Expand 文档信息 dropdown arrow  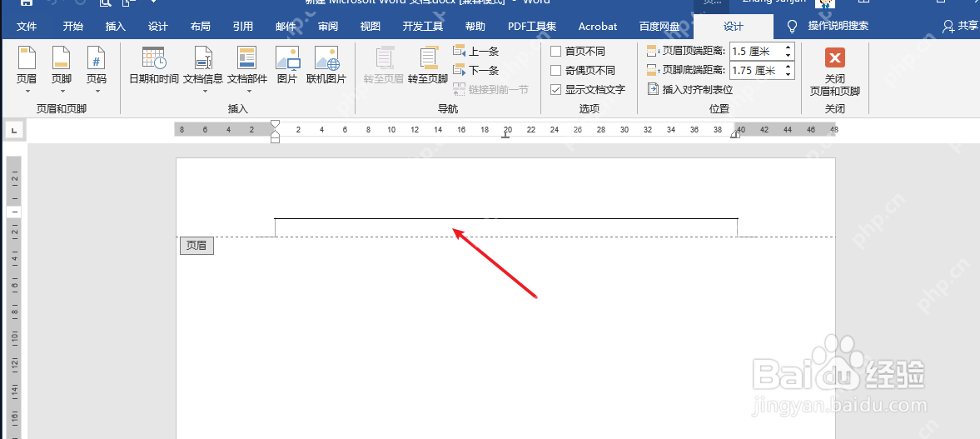[x=204, y=92]
